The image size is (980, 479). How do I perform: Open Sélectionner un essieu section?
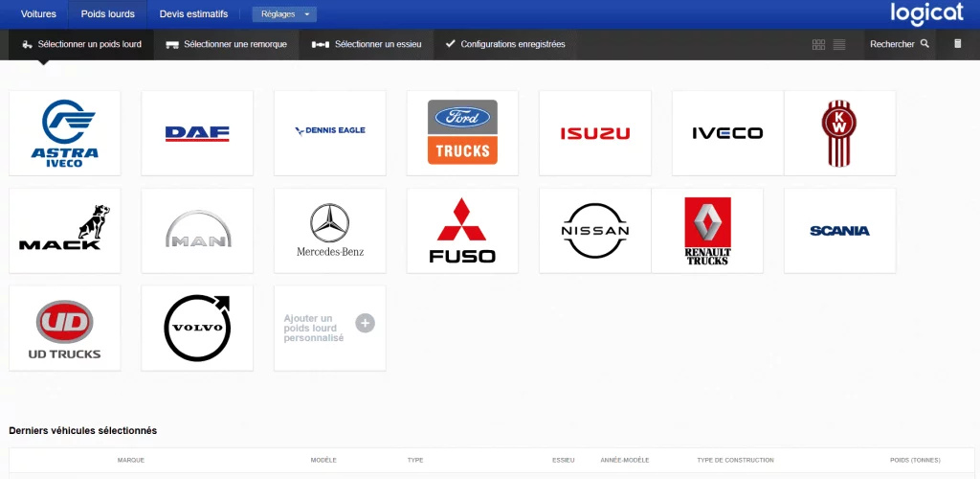pos(367,44)
